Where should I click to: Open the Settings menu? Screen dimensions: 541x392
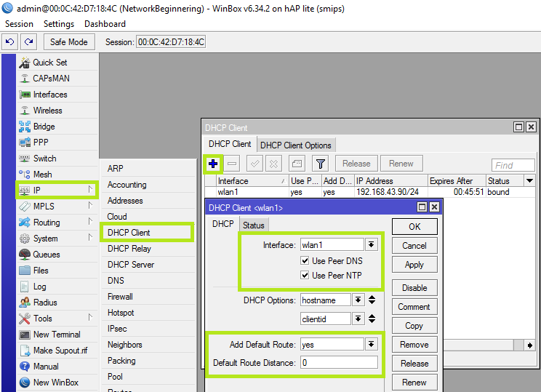coord(59,24)
